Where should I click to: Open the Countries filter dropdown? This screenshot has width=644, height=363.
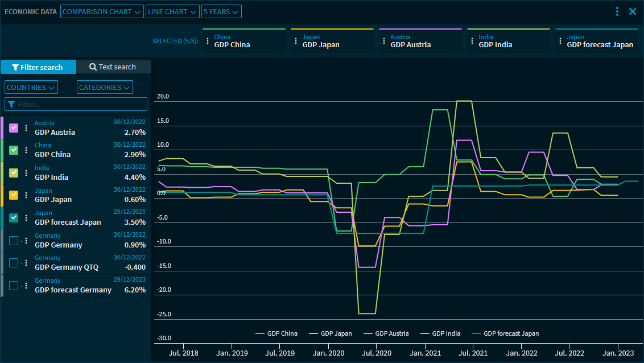click(x=31, y=87)
